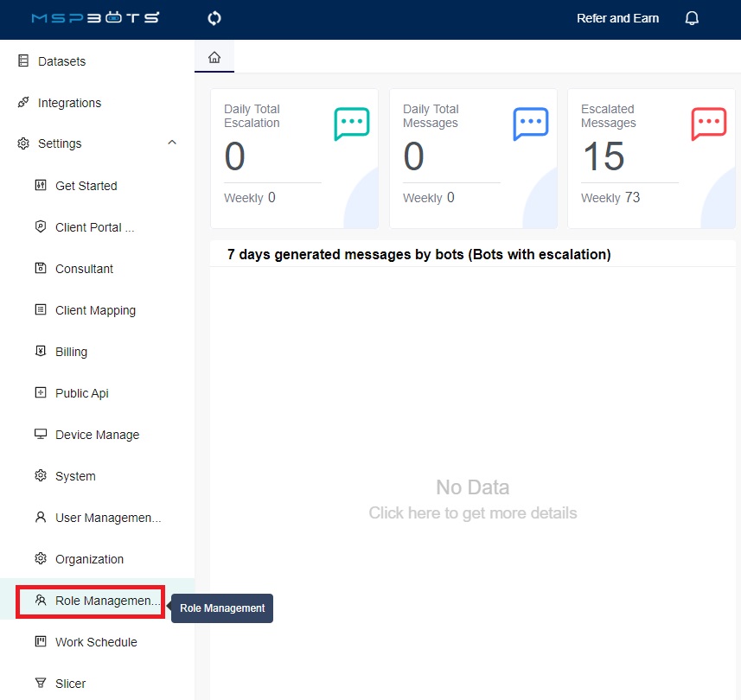Image resolution: width=741 pixels, height=700 pixels.
Task: Click the Public Api plus icon
Action: [41, 392]
